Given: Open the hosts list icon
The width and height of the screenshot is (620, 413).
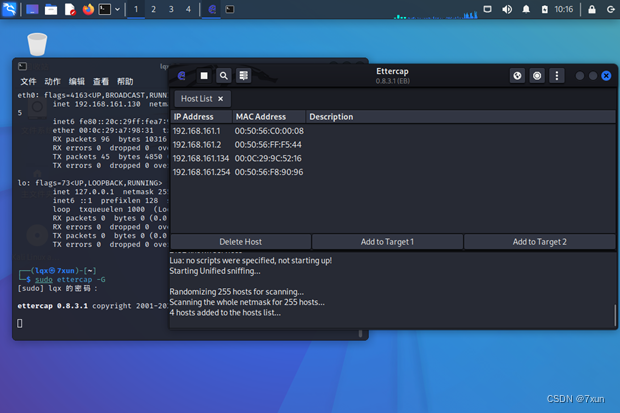Looking at the screenshot, I should coord(244,76).
